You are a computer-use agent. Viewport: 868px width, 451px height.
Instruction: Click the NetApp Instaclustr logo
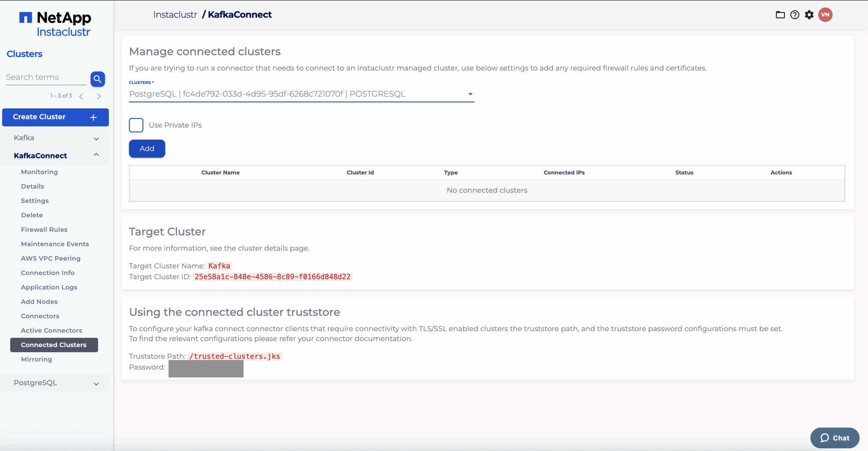[55, 24]
